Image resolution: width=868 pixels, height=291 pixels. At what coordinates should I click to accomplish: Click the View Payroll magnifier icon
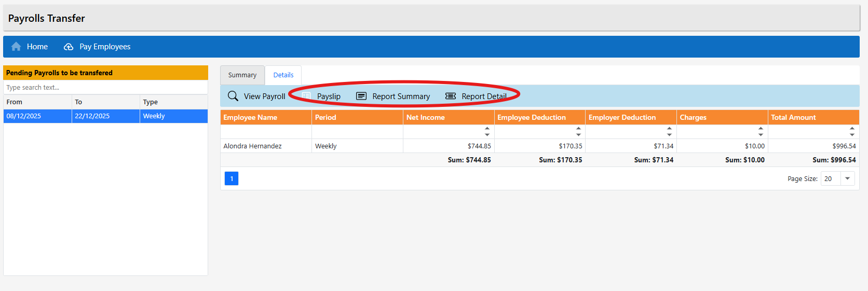(233, 96)
